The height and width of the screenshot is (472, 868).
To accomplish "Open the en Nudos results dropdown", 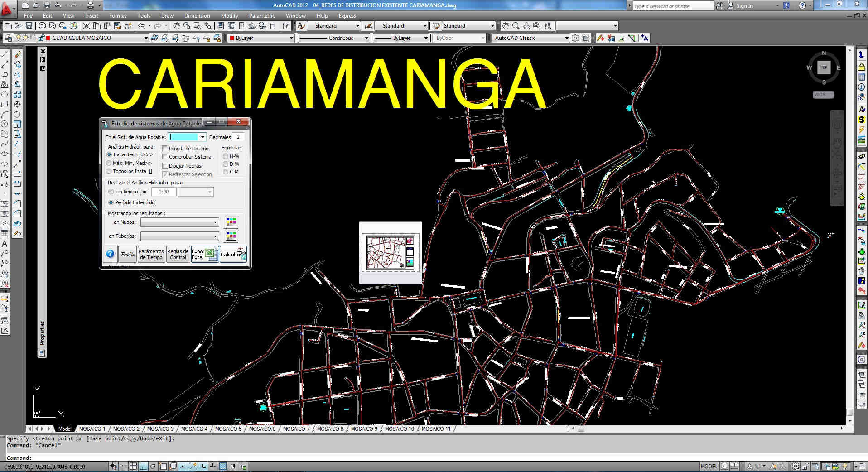I will [215, 222].
